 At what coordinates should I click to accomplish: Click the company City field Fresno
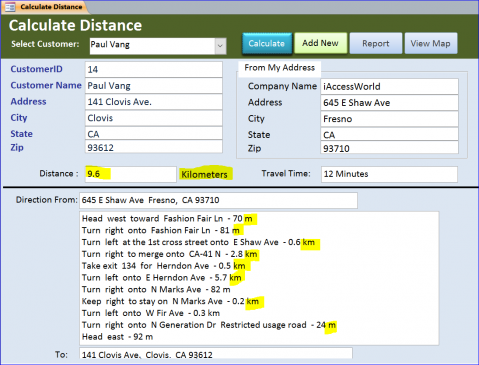pyautogui.click(x=389, y=119)
